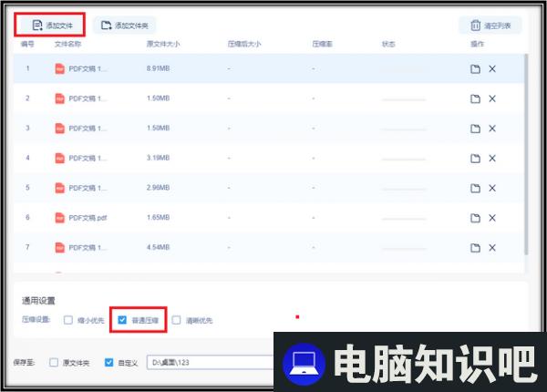Screen dimensions: 547x392
Task: Click the PDF icon beside PDF文稿.pdf
Action: [x=59, y=218]
